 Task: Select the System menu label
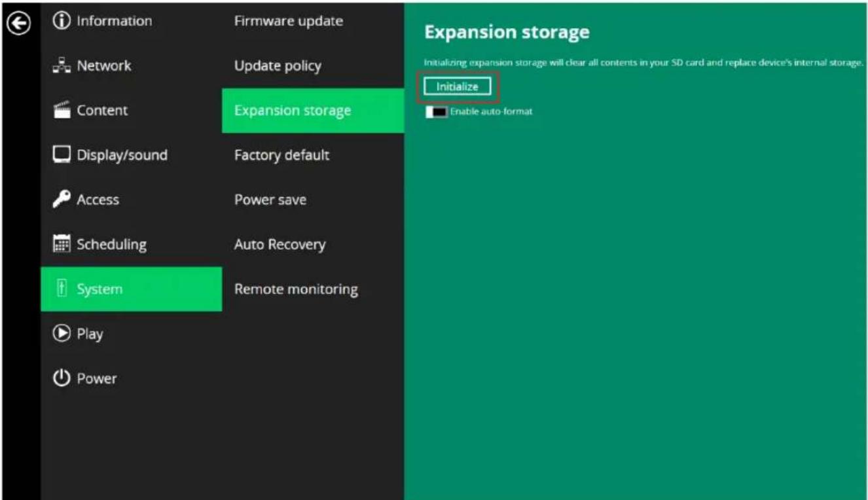[x=99, y=289]
